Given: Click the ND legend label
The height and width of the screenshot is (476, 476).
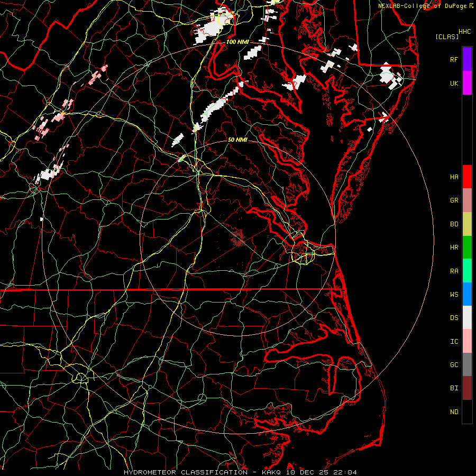Looking at the screenshot, I should tap(454, 411).
